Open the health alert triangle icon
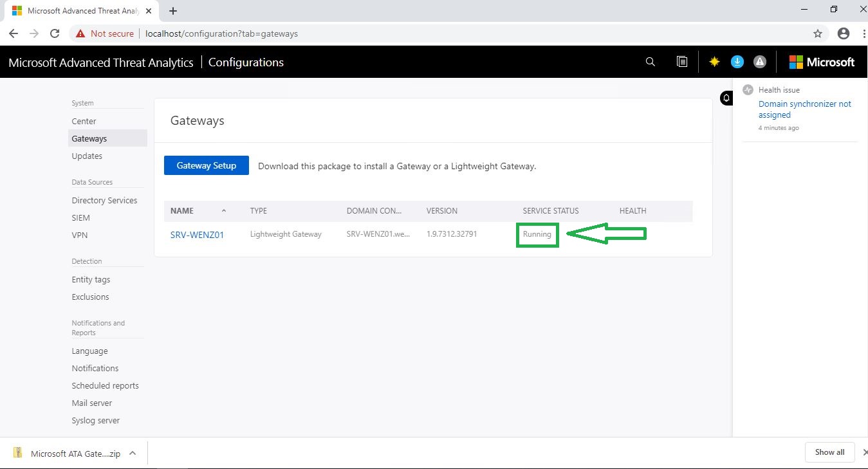The height and width of the screenshot is (469, 868). (x=760, y=62)
